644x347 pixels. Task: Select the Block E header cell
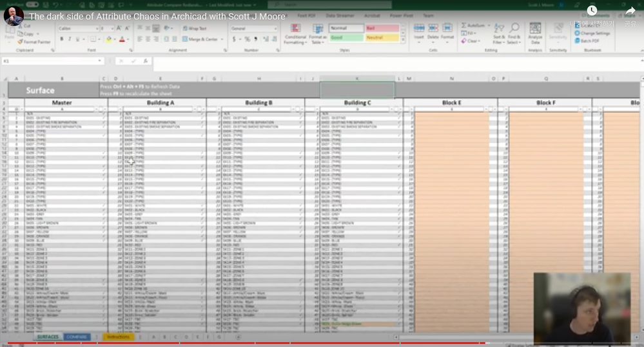[451, 102]
